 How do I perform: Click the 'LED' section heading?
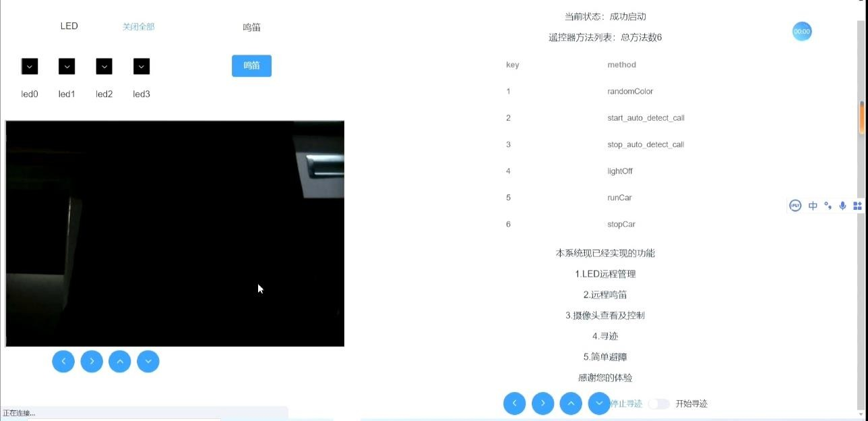[x=69, y=26]
